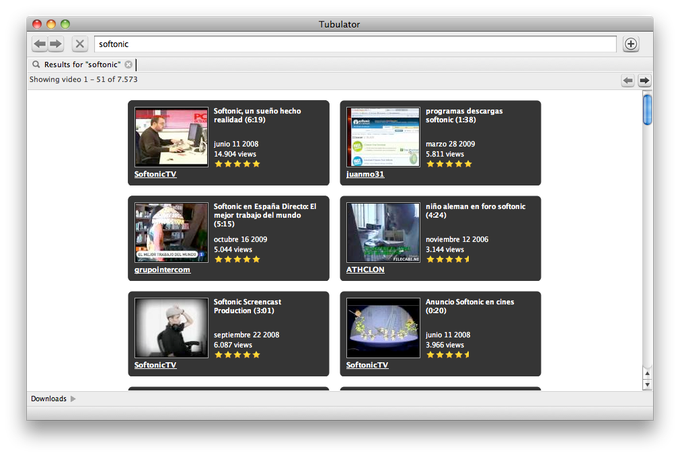Click title 'Softonic, un sueño hecho realidad (6:19)'
The image size is (680, 457).
click(257, 115)
